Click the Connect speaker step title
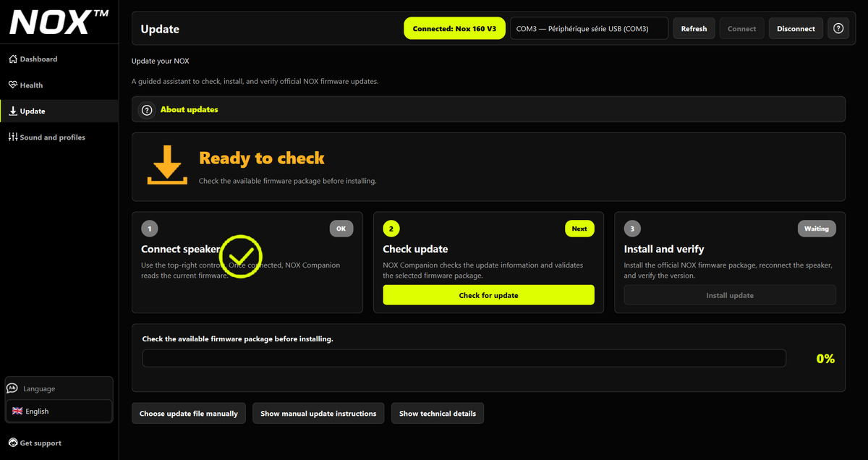868x460 pixels. [181, 249]
